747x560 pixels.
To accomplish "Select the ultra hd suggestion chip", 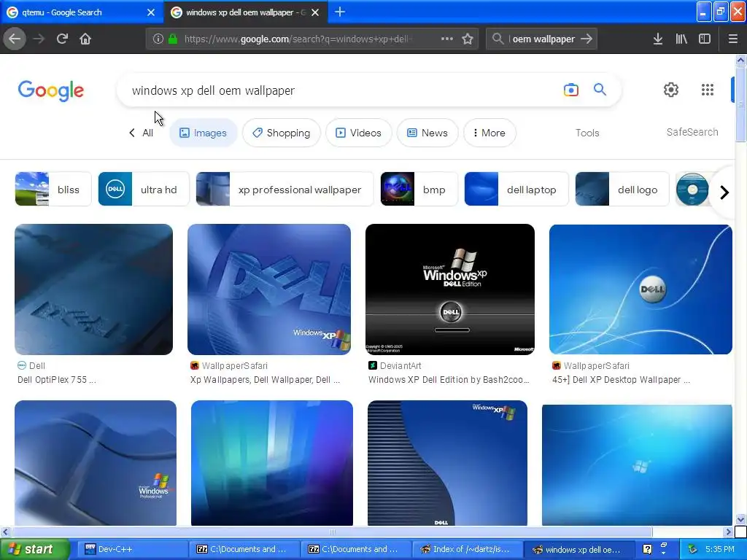I will click(x=144, y=189).
